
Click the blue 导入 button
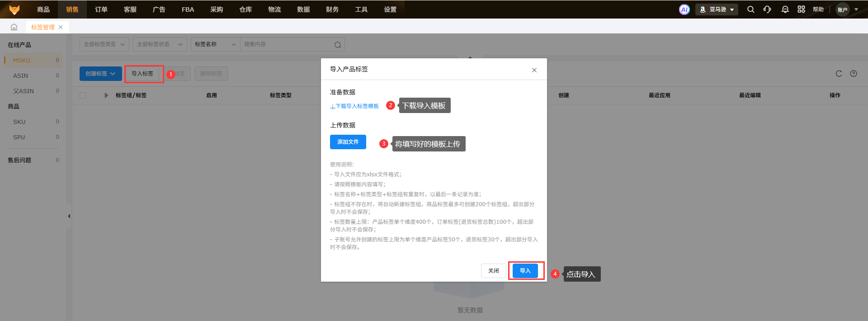pos(525,271)
